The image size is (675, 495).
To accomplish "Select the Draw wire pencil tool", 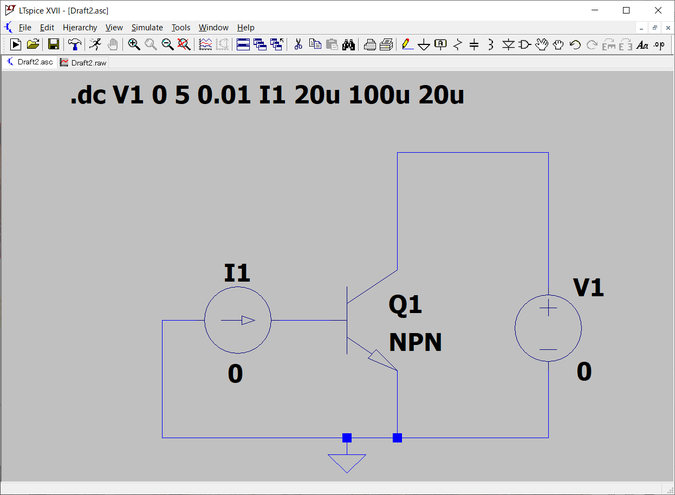I will 407,45.
